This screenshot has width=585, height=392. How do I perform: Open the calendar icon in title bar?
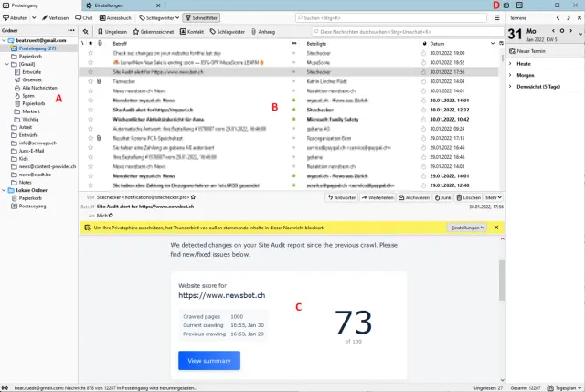506,5
